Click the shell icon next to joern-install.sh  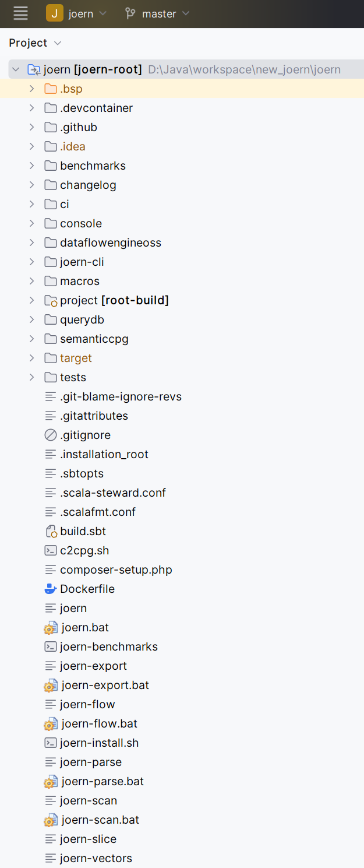[x=51, y=743]
